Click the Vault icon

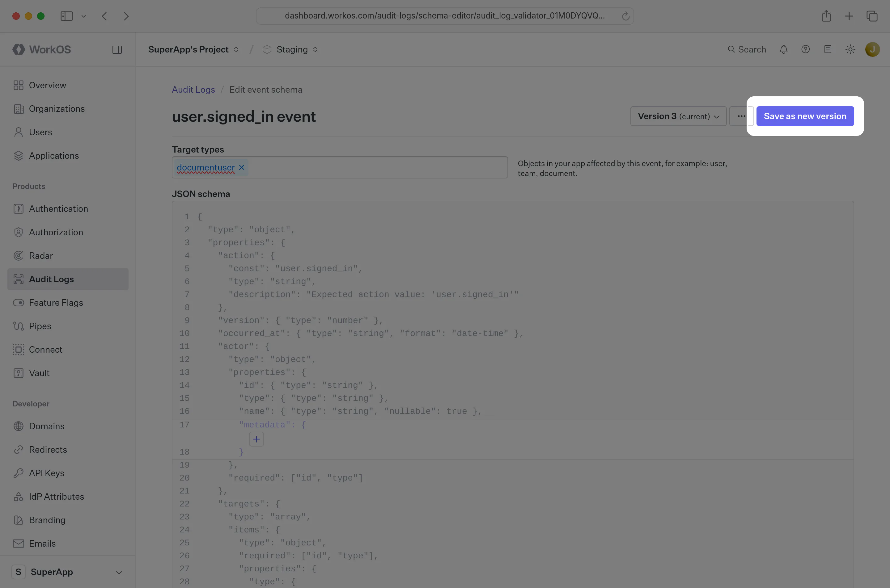(x=18, y=373)
